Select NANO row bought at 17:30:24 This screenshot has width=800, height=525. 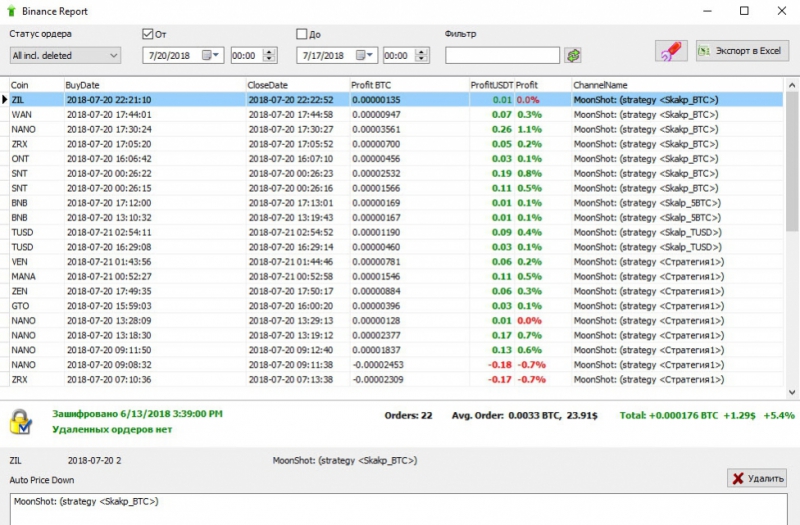[396, 129]
